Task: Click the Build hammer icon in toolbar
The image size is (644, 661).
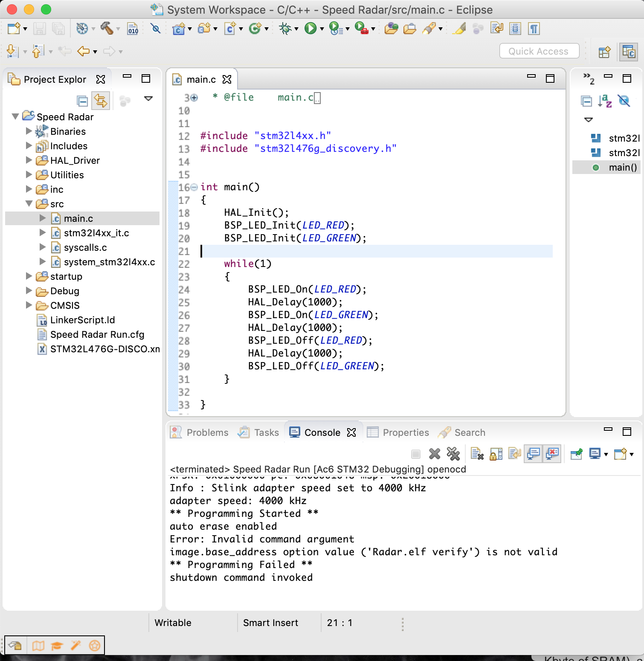Action: (107, 29)
